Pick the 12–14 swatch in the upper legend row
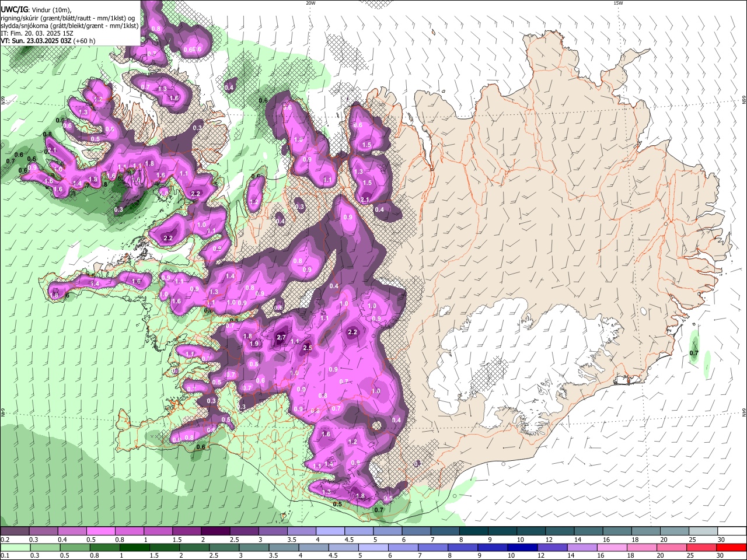The height and width of the screenshot is (560, 747). 560,531
